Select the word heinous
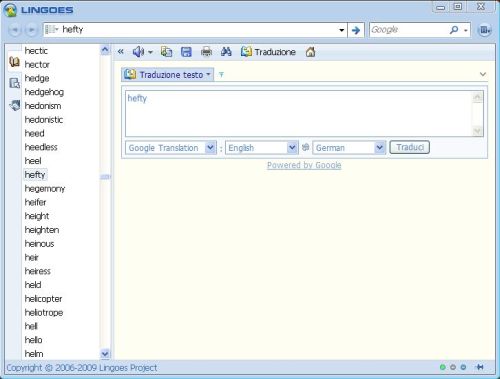This screenshot has height=379, width=500. pos(39,244)
